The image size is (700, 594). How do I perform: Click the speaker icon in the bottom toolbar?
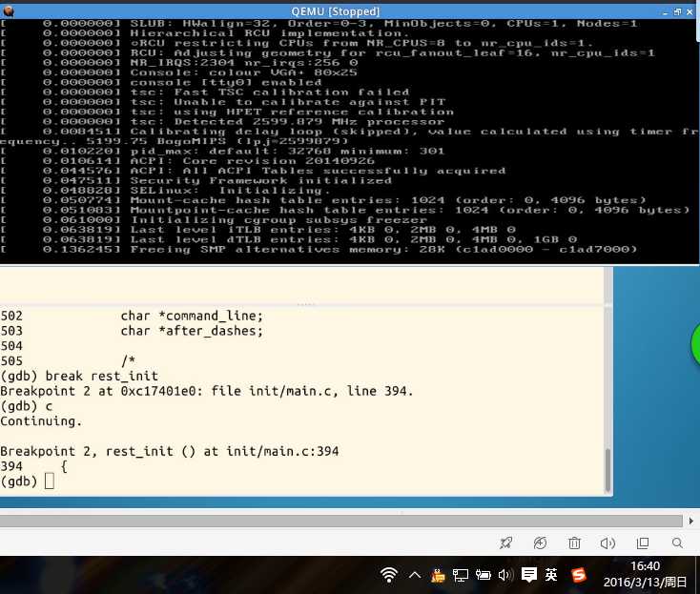607,543
